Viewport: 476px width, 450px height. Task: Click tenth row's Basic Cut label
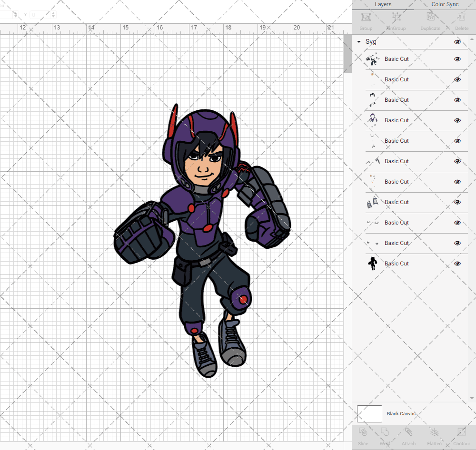tap(397, 243)
